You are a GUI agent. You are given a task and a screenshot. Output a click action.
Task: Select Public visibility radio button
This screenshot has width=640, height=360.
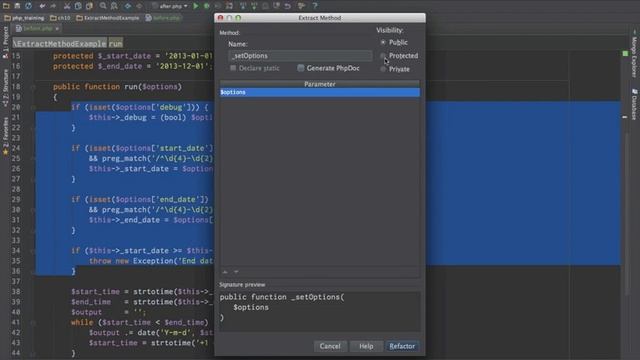point(383,42)
